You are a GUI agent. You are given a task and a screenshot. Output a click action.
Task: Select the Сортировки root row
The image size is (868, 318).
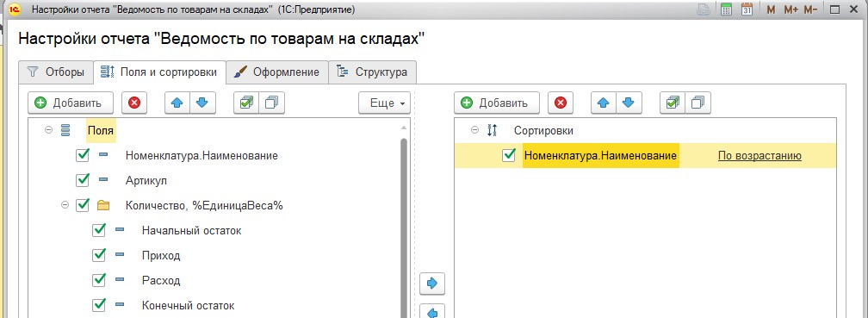coord(543,131)
